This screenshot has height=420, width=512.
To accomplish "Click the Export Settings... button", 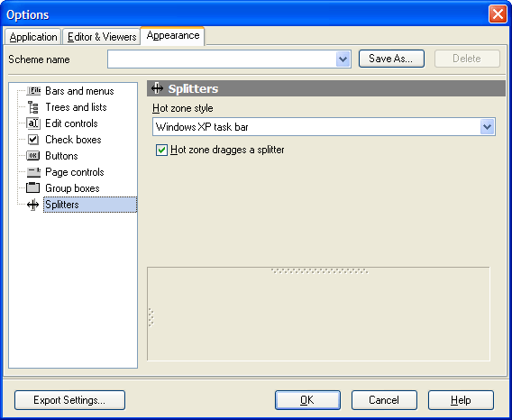I will click(x=70, y=400).
